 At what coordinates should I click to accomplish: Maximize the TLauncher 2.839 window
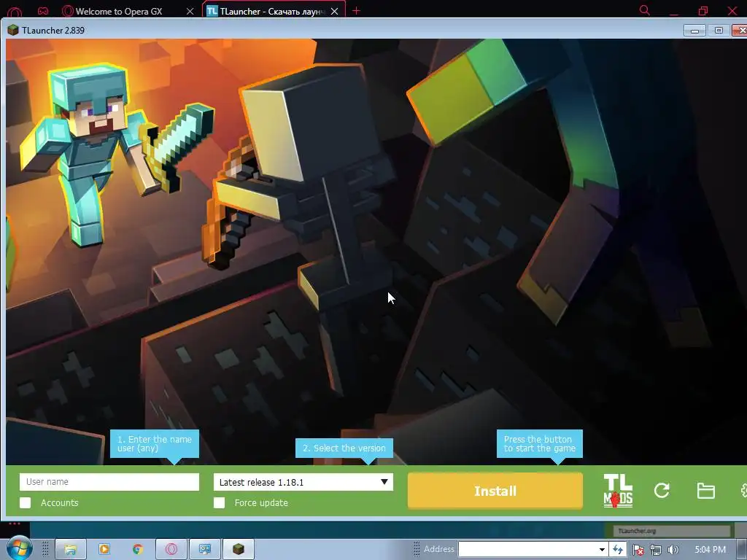coord(719,31)
